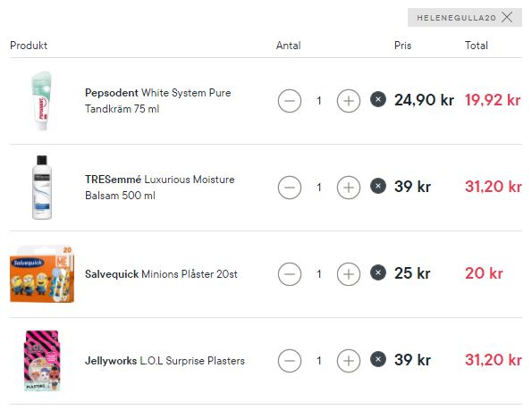This screenshot has width=532, height=410.
Task: Remove TRESemmé Luxurious Moisture from cart
Action: click(x=378, y=186)
